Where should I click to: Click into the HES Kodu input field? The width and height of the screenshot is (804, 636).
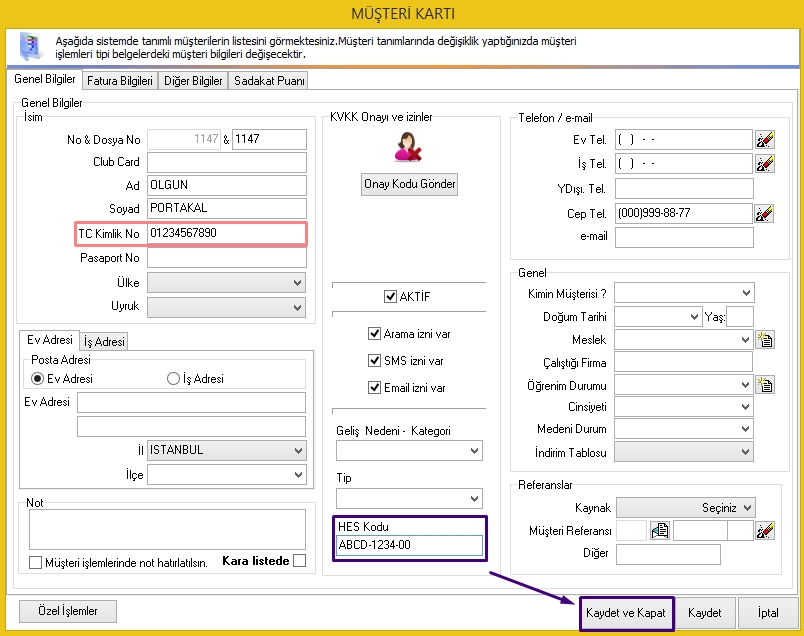(x=410, y=545)
